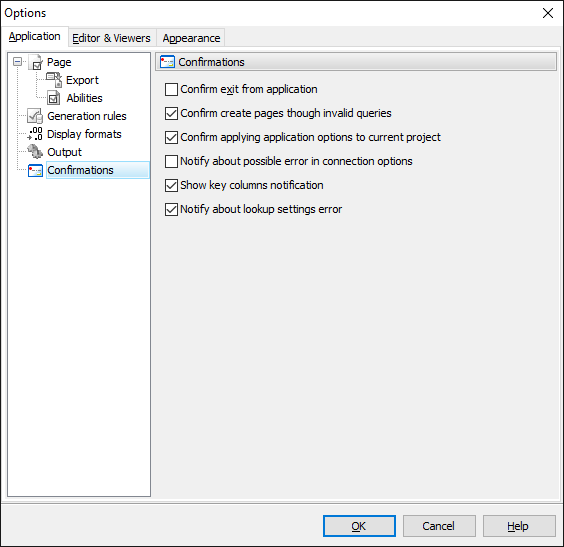Click the Export node icon
This screenshot has width=564, height=547.
click(54, 80)
